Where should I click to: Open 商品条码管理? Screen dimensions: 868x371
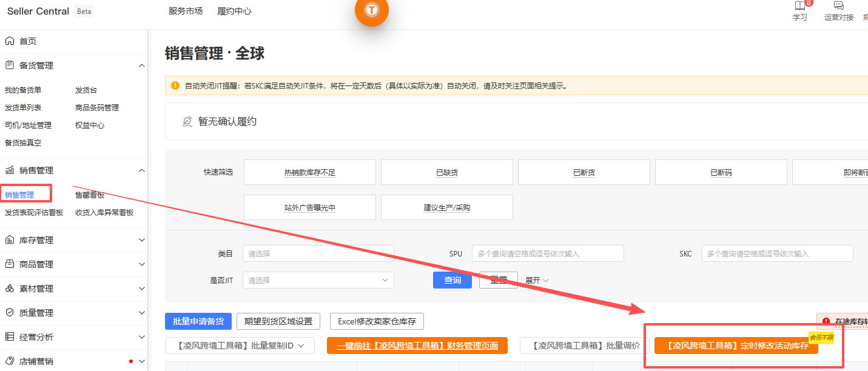coord(97,107)
